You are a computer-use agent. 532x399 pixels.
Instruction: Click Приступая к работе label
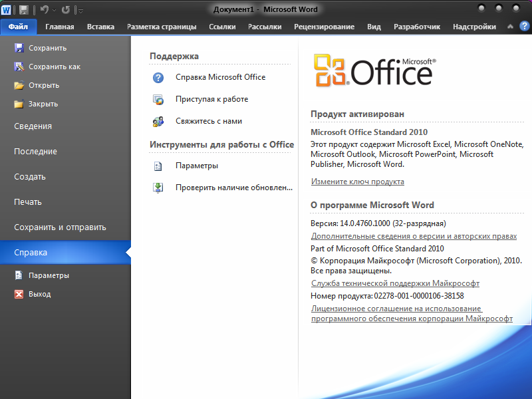click(x=211, y=99)
